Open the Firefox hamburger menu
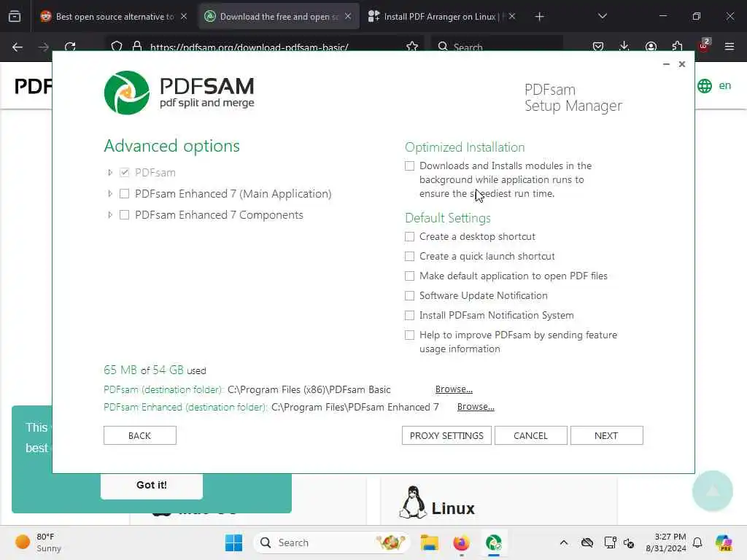 [x=729, y=46]
